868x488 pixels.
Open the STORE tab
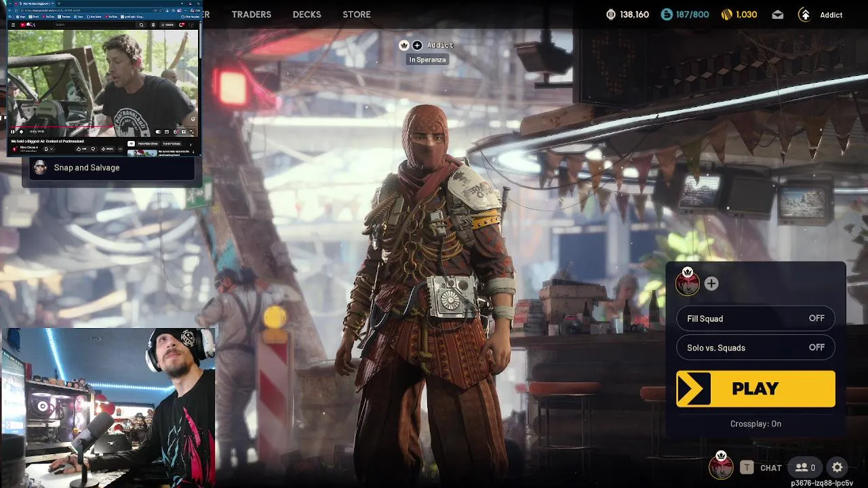357,14
